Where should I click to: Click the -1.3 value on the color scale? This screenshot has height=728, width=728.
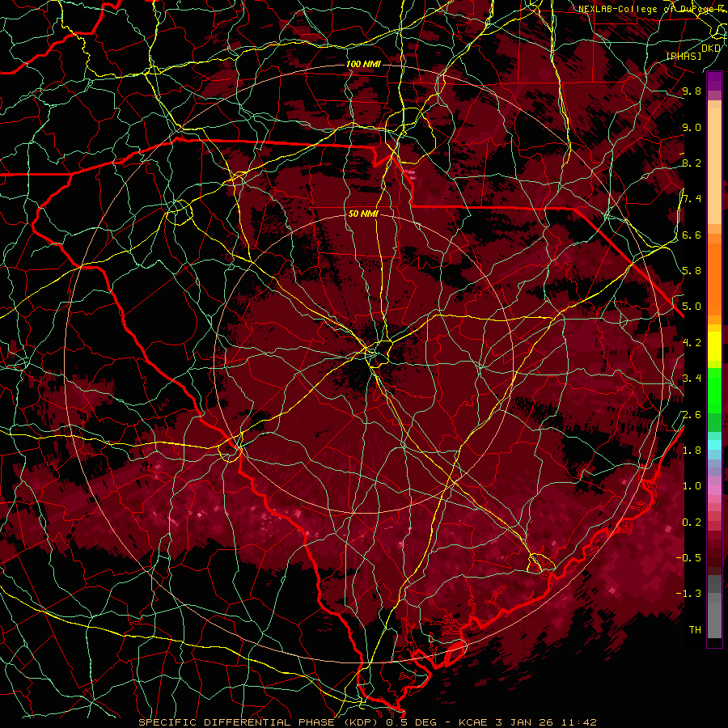coord(689,594)
